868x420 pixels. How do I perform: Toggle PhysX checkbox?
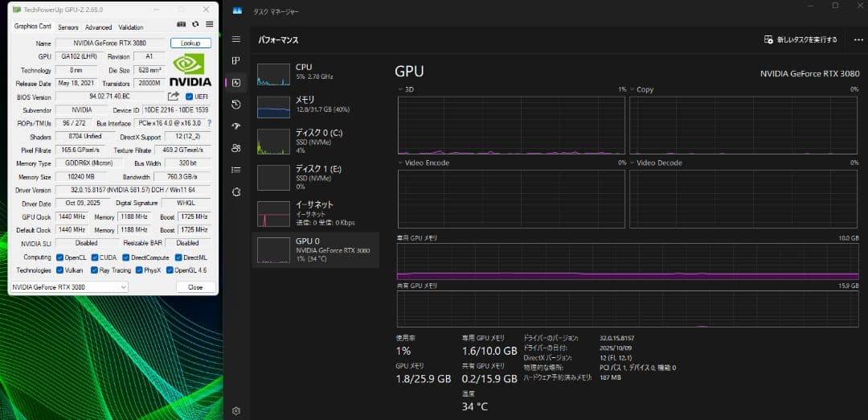click(x=140, y=270)
